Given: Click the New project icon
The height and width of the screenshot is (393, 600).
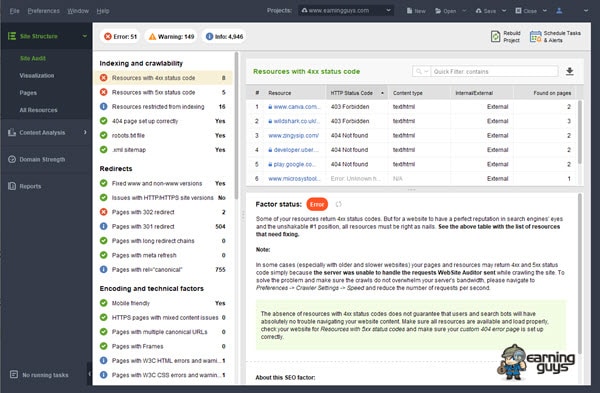Looking at the screenshot, I should [x=409, y=11].
